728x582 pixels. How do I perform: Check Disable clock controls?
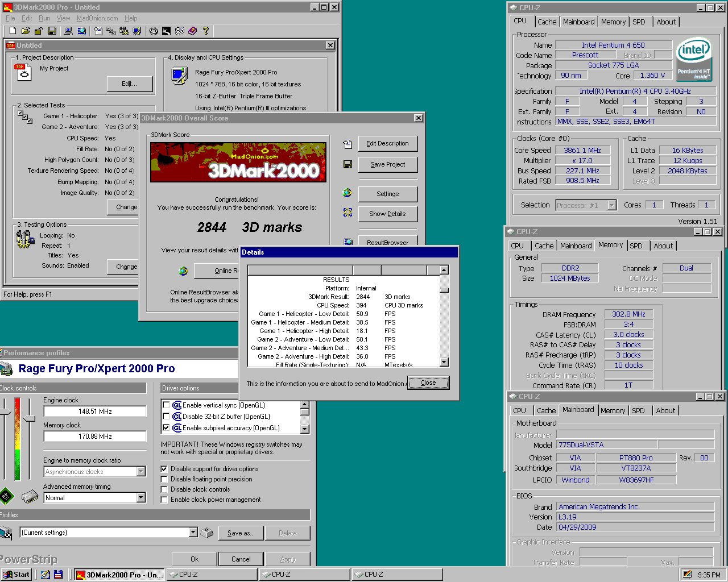coord(164,489)
